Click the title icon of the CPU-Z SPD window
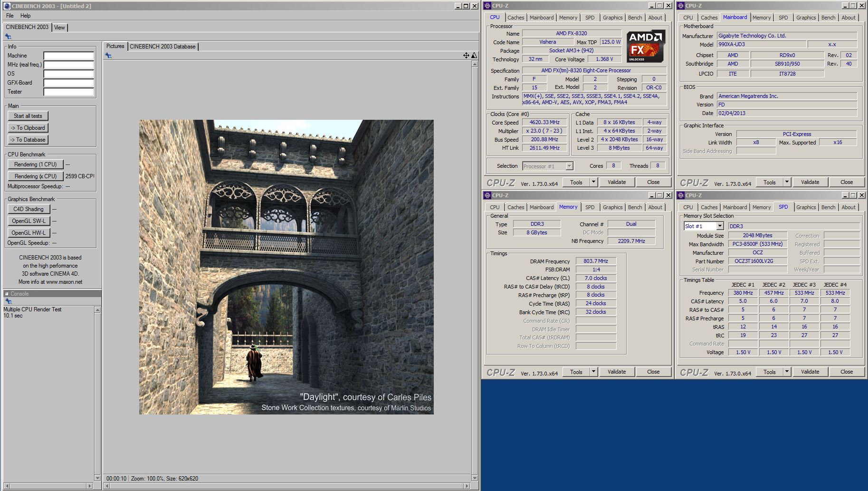This screenshot has width=868, height=491. (681, 195)
